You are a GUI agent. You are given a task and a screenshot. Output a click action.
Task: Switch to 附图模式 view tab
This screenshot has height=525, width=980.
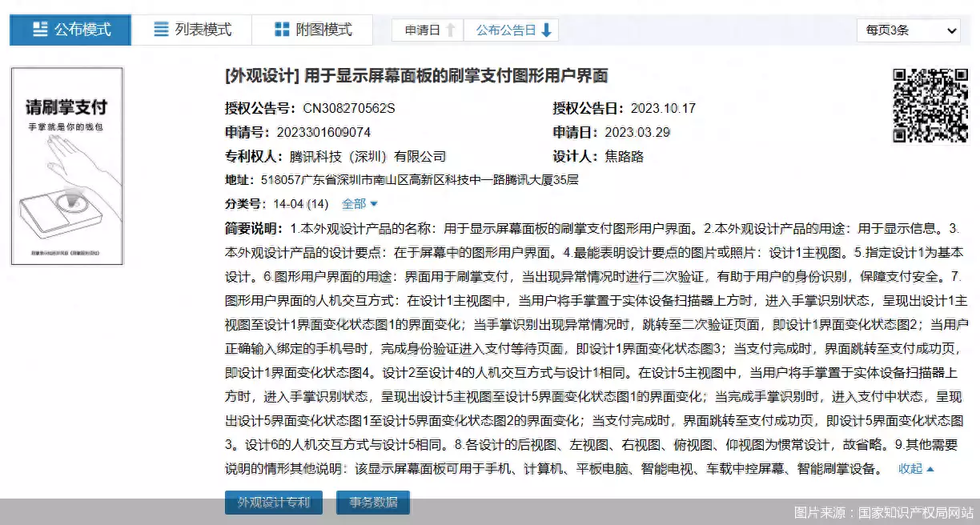(x=312, y=30)
